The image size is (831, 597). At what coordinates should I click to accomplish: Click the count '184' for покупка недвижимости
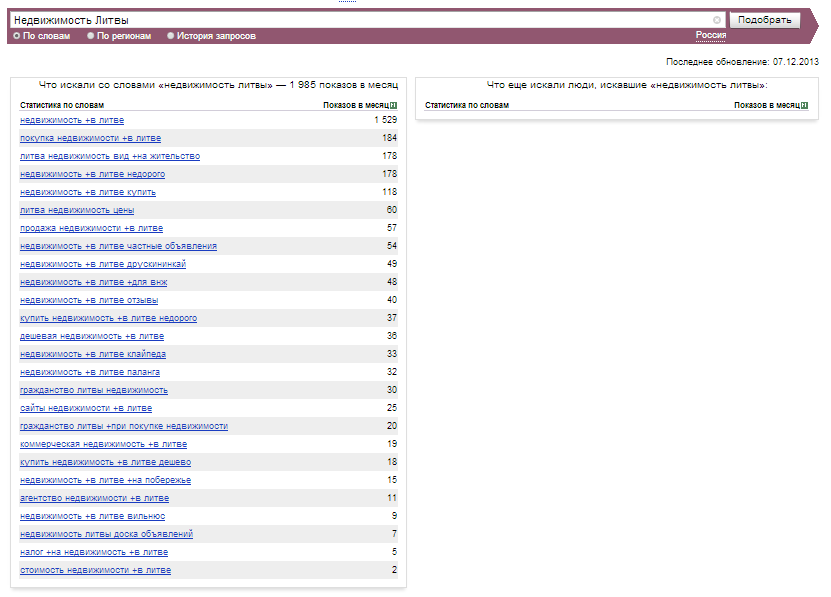click(390, 138)
